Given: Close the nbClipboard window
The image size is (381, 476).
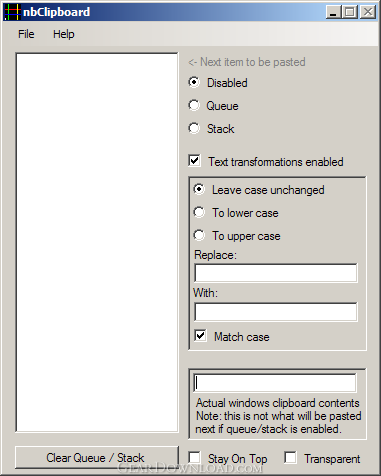Looking at the screenshot, I should point(368,12).
